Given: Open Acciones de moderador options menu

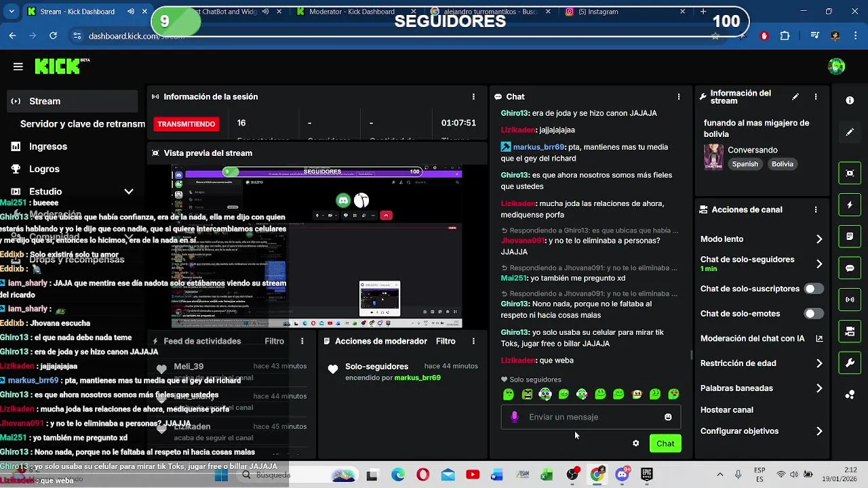Looking at the screenshot, I should [x=473, y=341].
